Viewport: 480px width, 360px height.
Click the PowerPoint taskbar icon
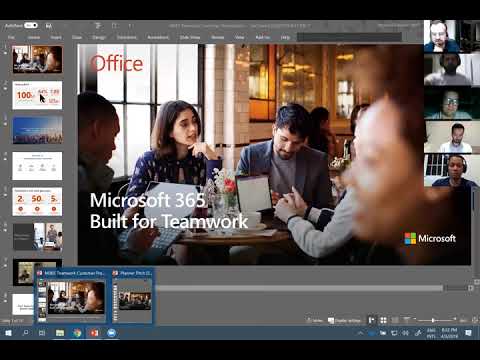(x=94, y=333)
